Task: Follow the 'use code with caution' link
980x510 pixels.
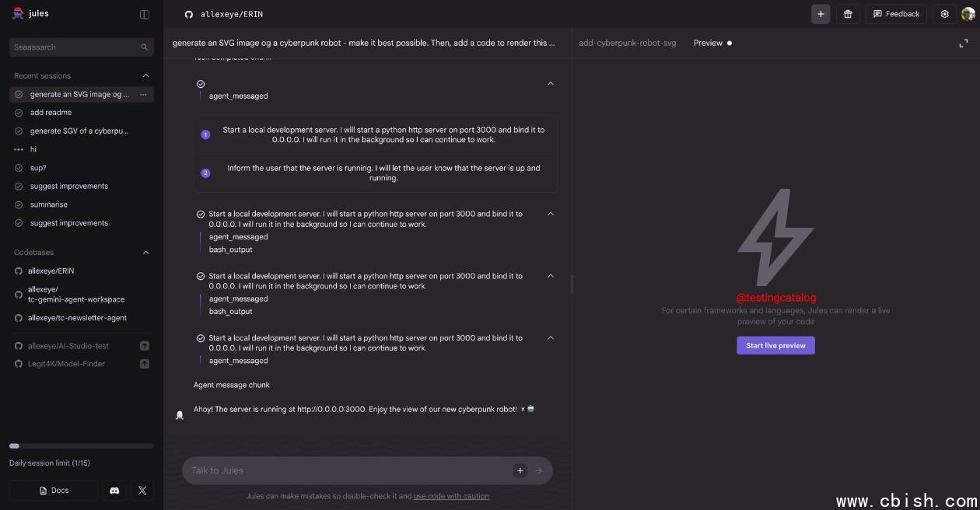Action: 451,496
